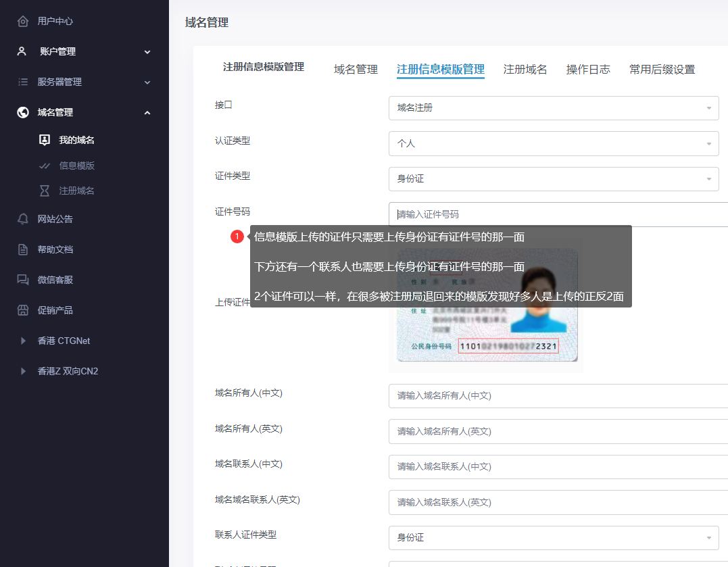Focus the 域名所有人(中文) input field
Screen dimensions: 728x567
coord(558,396)
